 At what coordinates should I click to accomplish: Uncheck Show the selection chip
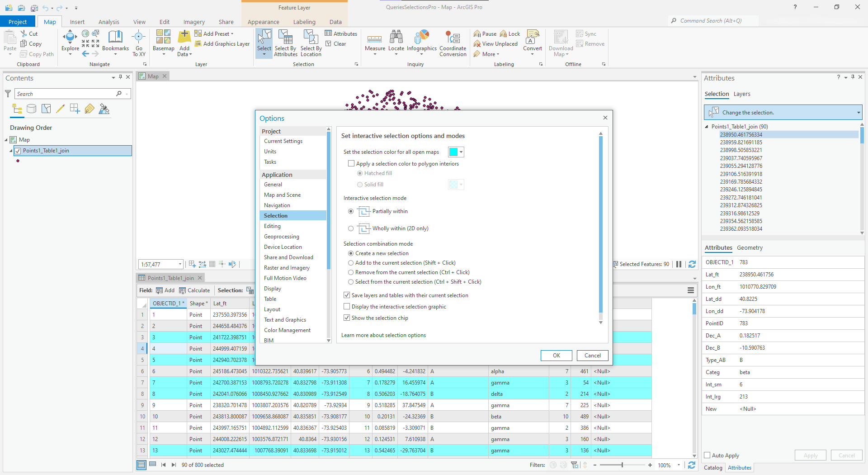pos(347,318)
